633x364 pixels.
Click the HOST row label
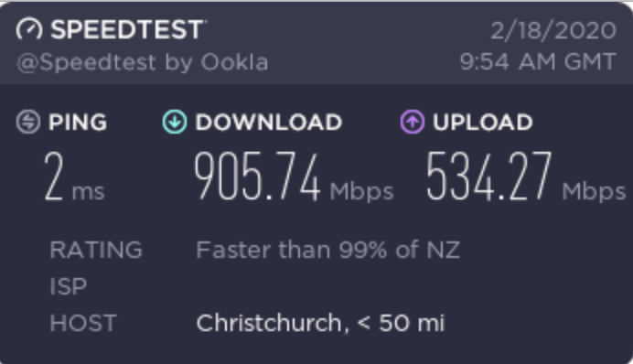coord(83,323)
